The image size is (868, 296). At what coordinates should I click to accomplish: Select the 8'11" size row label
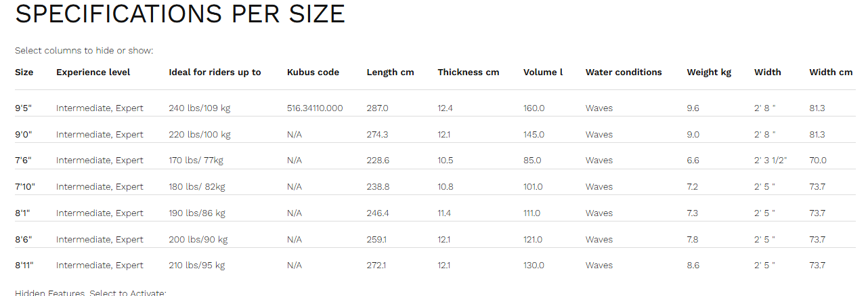(24, 266)
